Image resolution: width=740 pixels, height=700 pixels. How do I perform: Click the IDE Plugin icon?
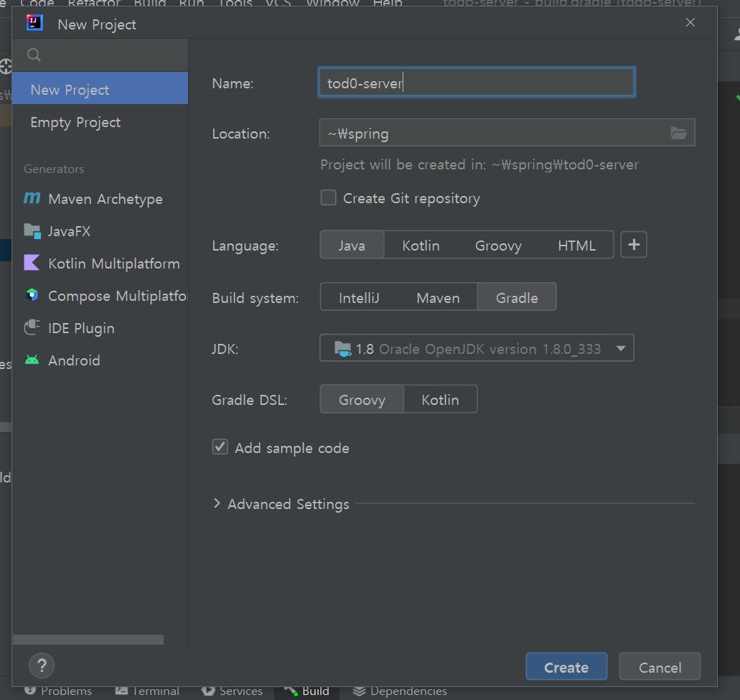pos(32,327)
